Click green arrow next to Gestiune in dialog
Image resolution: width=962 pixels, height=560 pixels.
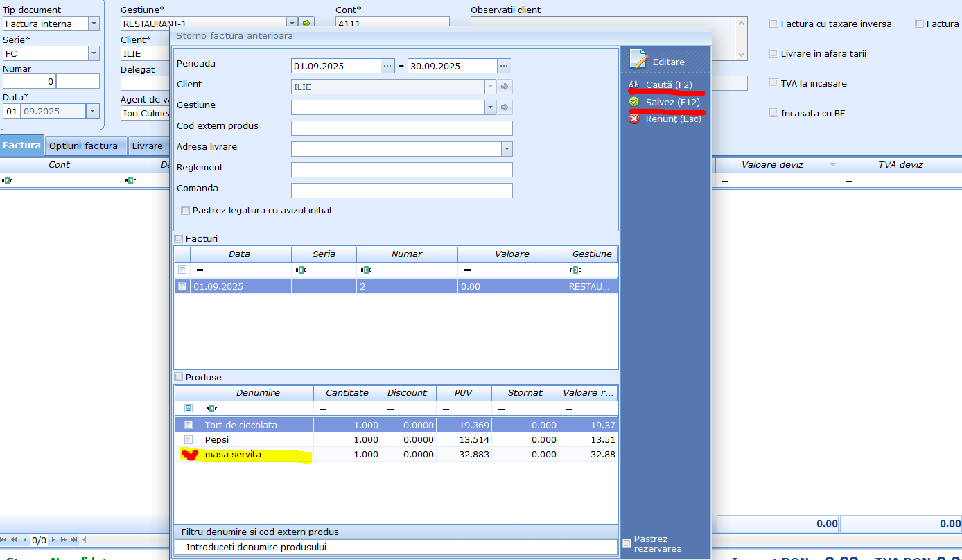[x=505, y=107]
